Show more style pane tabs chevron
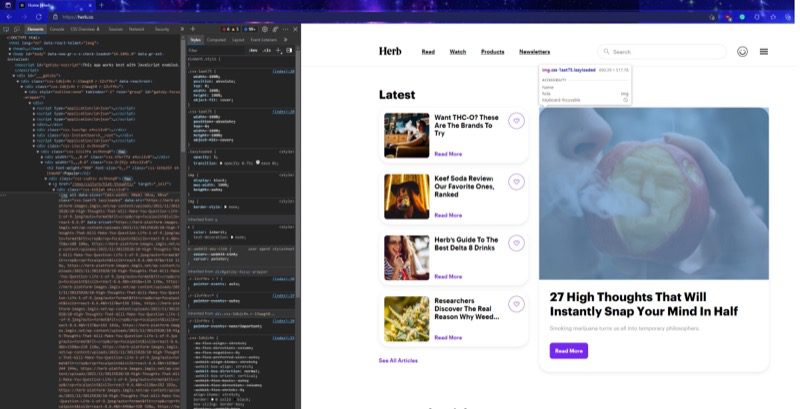This screenshot has width=800, height=409. point(285,40)
